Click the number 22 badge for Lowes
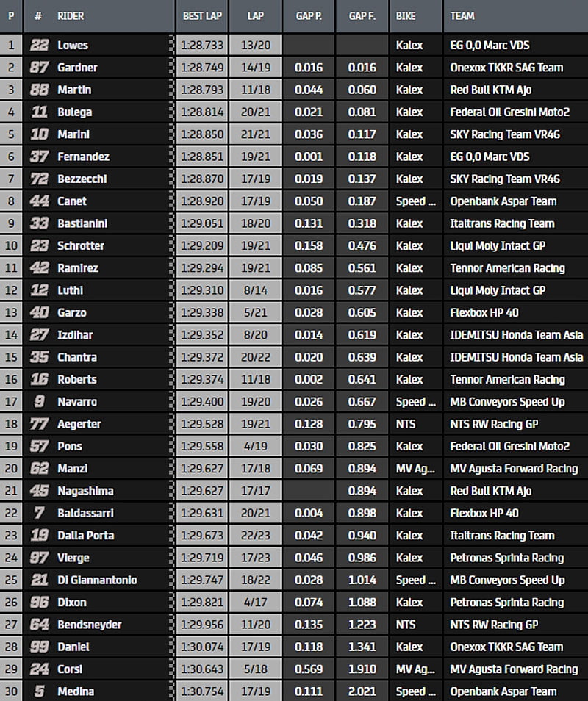The width and height of the screenshot is (588, 701). (39, 46)
